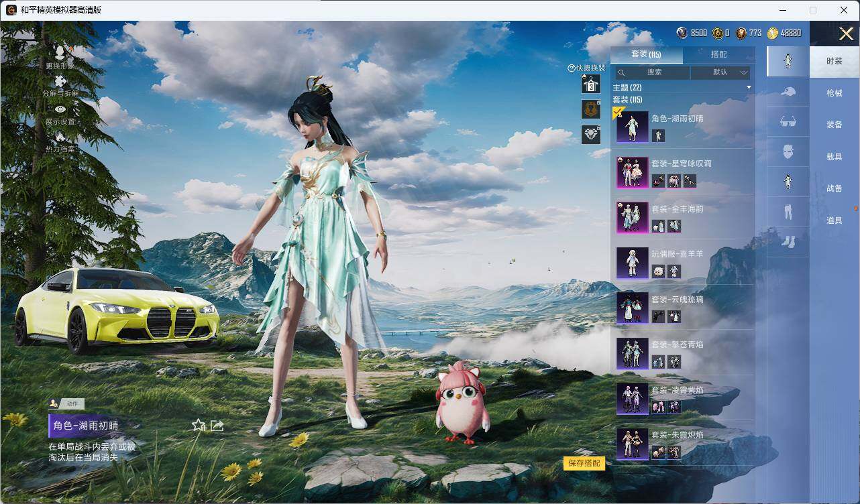The image size is (860, 504).
Task: Click the item icon under 角色-湖雨初晴
Action: click(658, 135)
